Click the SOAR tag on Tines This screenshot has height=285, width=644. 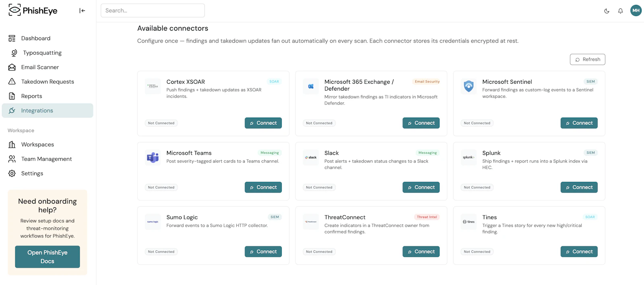pos(590,217)
